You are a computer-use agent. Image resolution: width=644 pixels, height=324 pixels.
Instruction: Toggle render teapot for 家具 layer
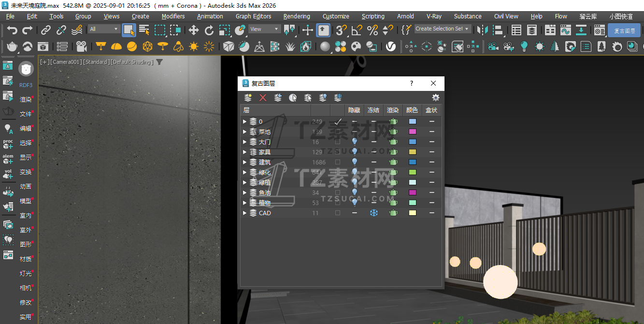tap(393, 152)
